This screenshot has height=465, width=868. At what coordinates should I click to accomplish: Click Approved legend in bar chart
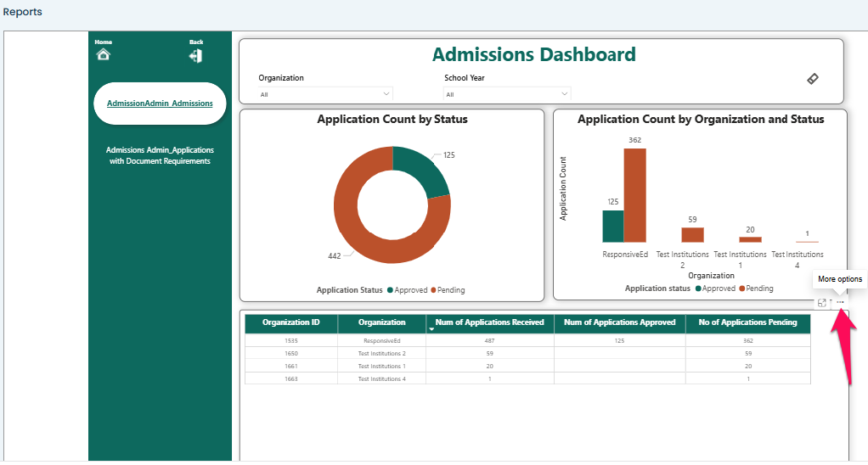click(714, 289)
